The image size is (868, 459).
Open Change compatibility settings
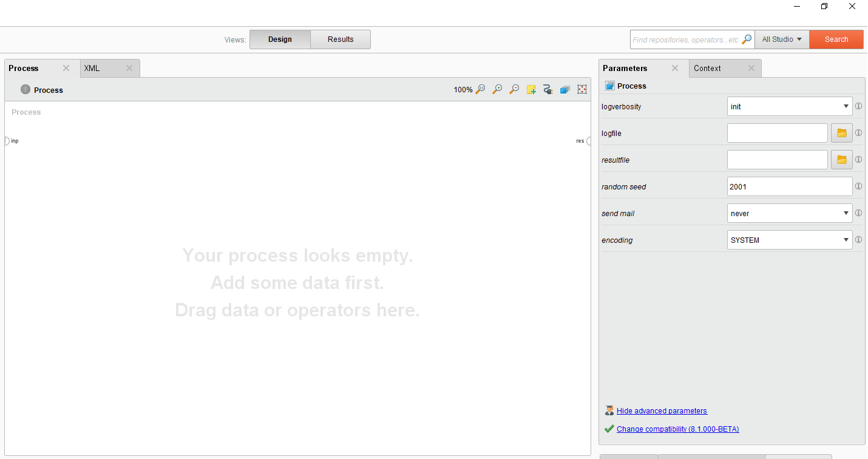click(x=677, y=429)
